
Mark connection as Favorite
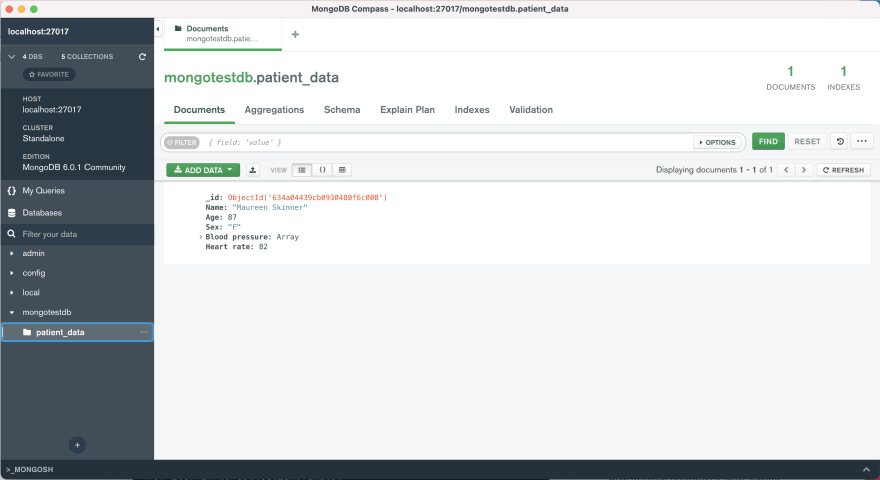[49, 74]
